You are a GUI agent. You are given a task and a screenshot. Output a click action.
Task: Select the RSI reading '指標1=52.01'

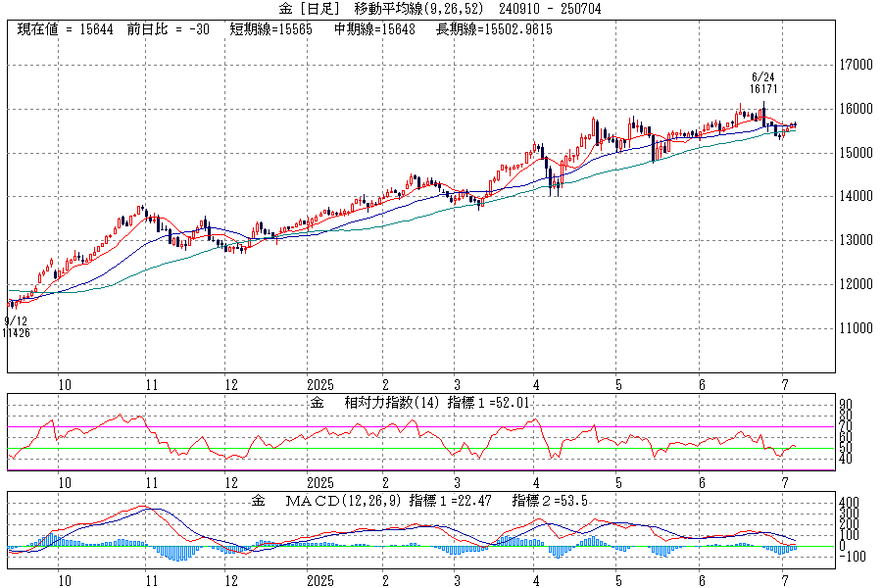click(x=488, y=403)
